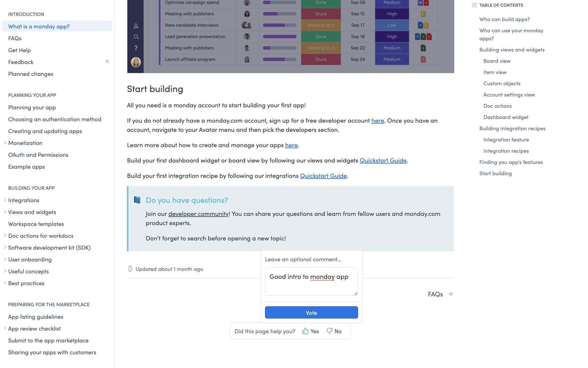Image resolution: width=588 pixels, height=368 pixels.
Task: Open the developer community link
Action: coord(198,214)
